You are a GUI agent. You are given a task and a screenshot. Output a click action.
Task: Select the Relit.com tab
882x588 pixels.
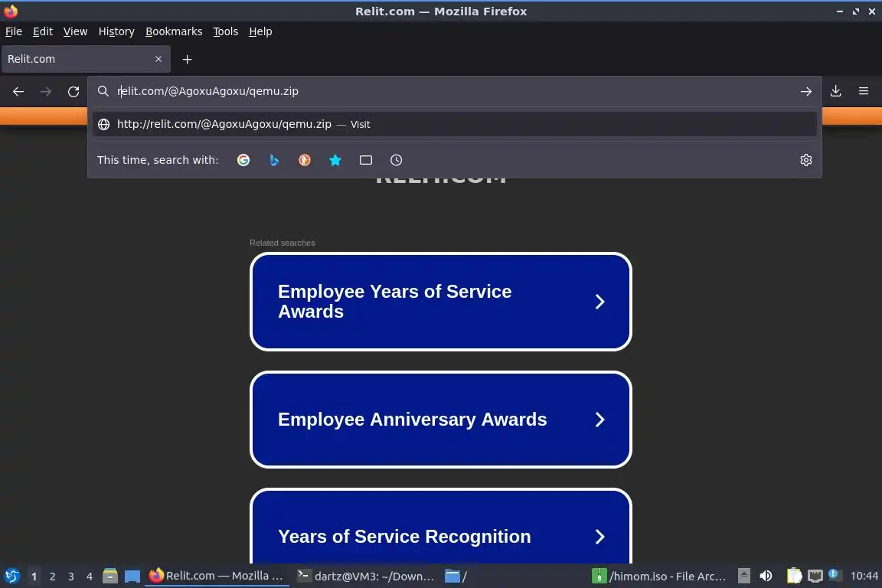(x=86, y=59)
